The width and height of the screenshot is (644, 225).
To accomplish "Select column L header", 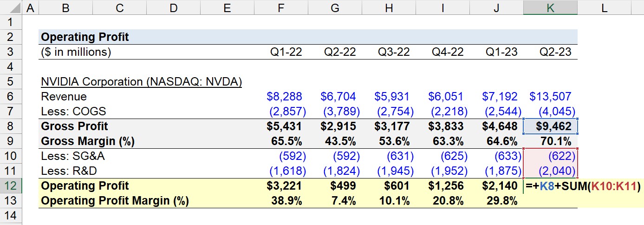I will pos(605,7).
